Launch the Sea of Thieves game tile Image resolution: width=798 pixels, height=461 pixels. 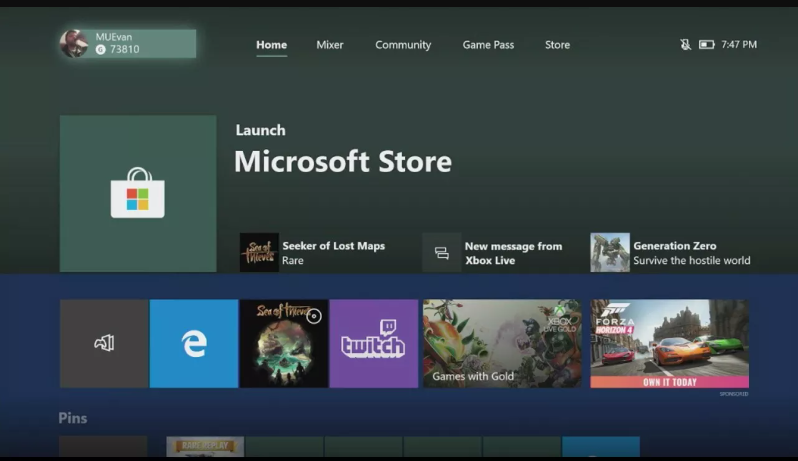[x=284, y=343]
